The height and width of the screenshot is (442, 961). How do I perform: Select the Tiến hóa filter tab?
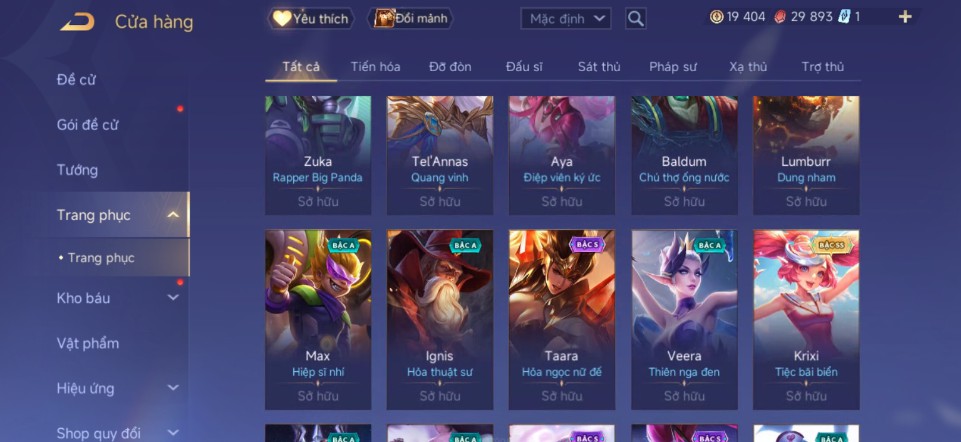375,67
